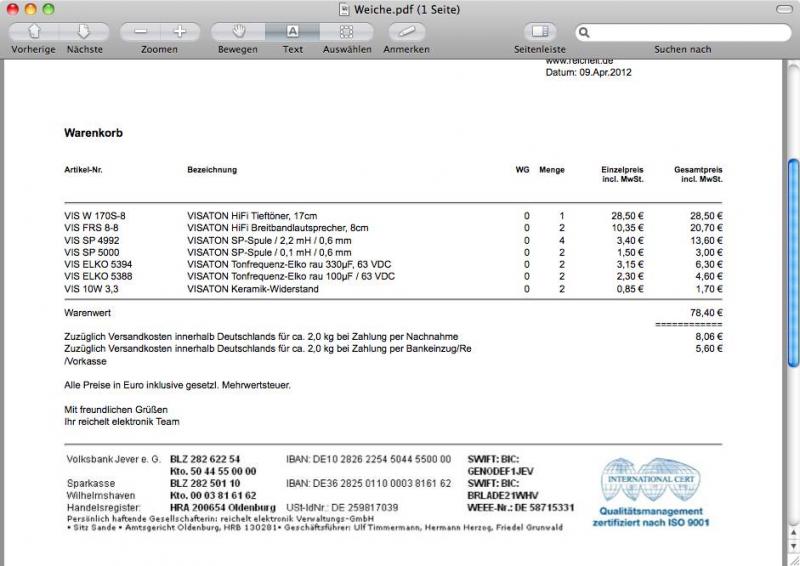This screenshot has height=566, width=800.
Task: Go to the previous page with Vorherige
Action: (34, 32)
